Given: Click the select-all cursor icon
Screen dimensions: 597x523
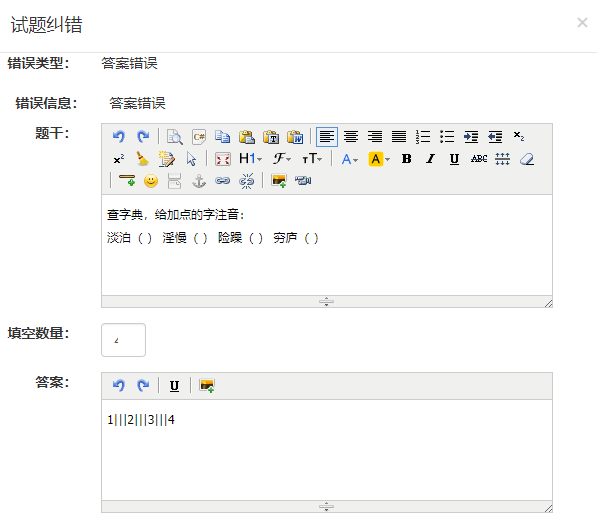Looking at the screenshot, I should click(191, 159).
